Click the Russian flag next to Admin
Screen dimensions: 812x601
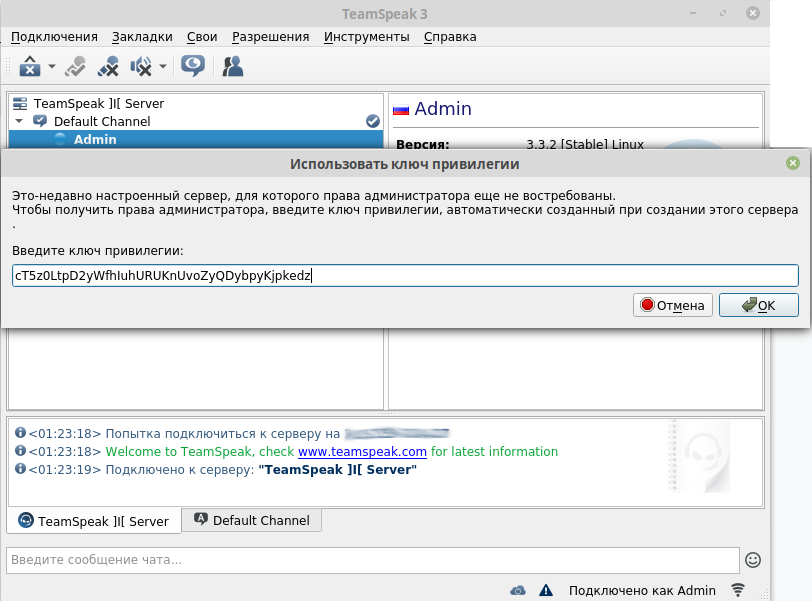401,110
